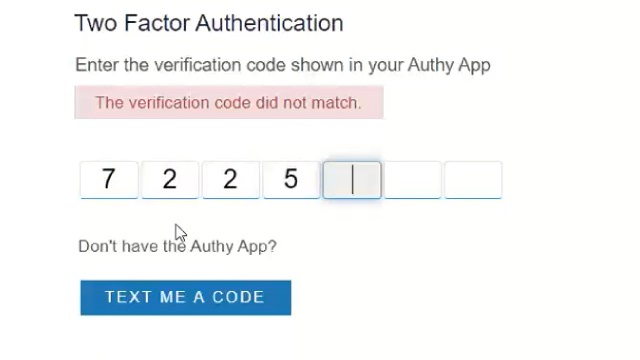
Task: Click the last empty code digit box
Action: [x=473, y=180]
